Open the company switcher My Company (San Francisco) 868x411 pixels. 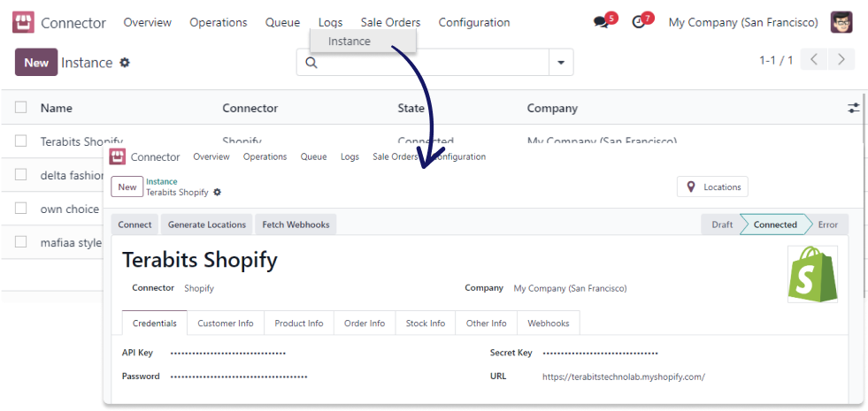[743, 23]
